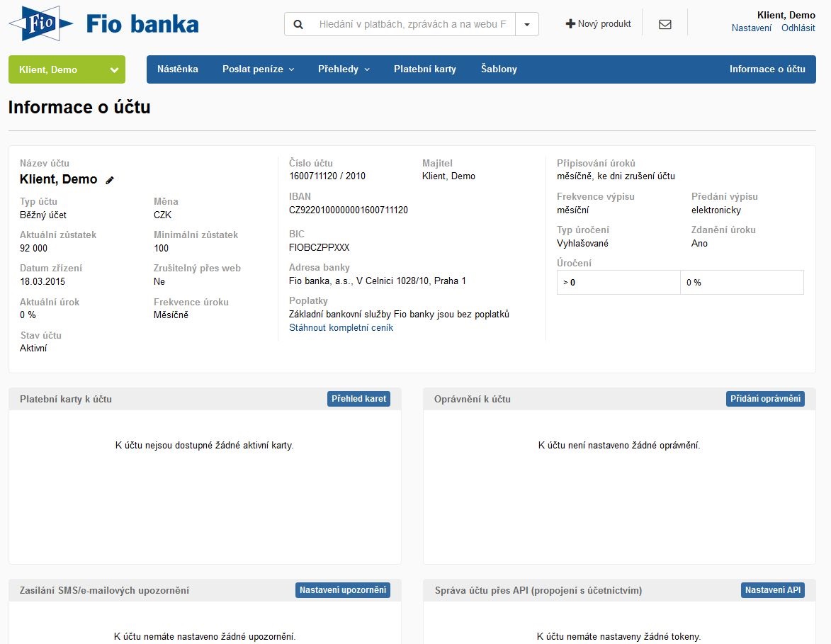Click the elektronicky statement delivery value

(x=716, y=210)
